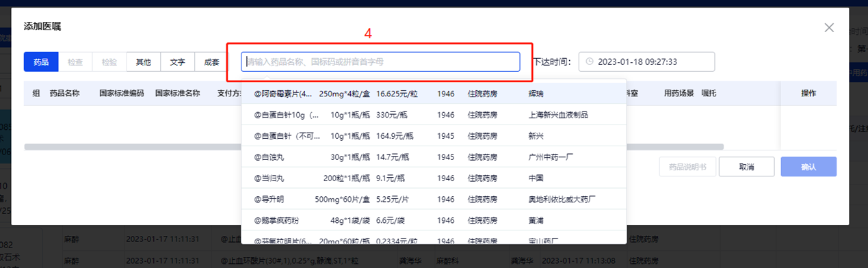The image size is (868, 268).
Task: Confirm with the 确认 button
Action: click(x=808, y=167)
